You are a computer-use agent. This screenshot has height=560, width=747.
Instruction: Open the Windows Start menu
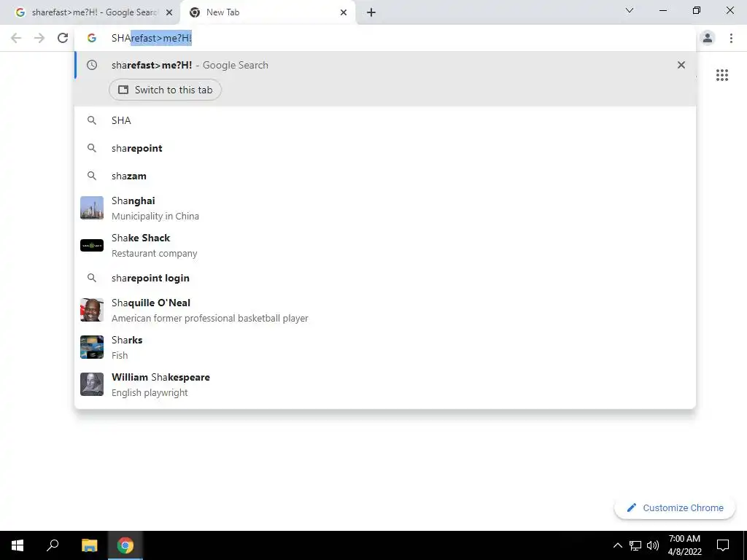18,545
